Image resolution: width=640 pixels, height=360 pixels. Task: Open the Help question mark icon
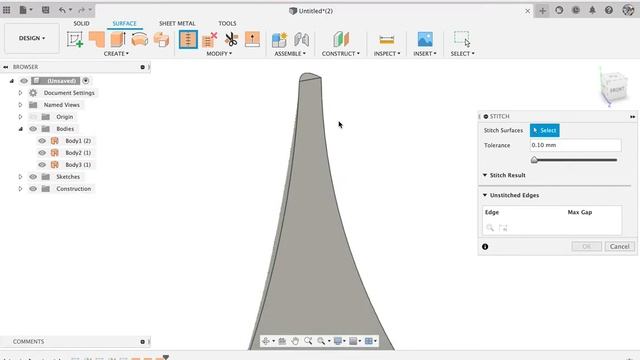point(609,10)
